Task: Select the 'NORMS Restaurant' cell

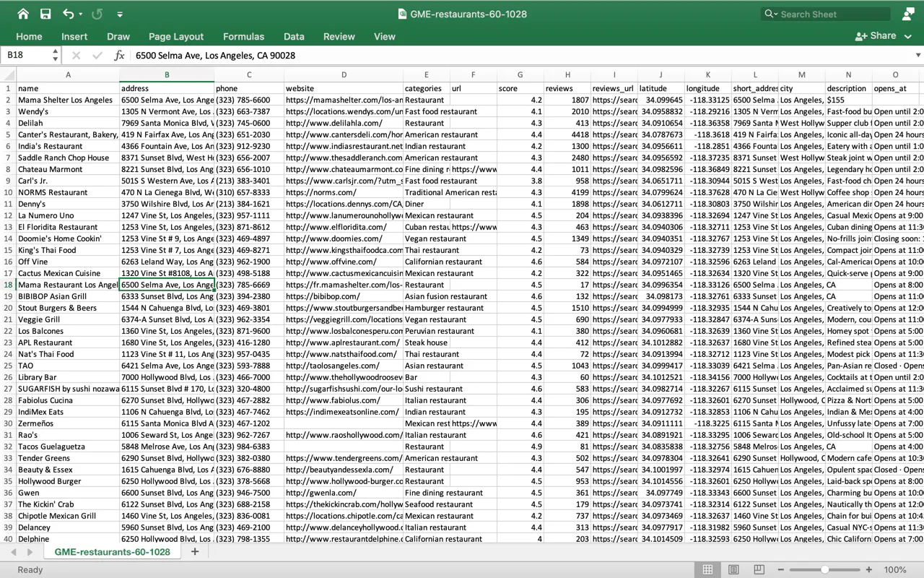Action: (68, 192)
